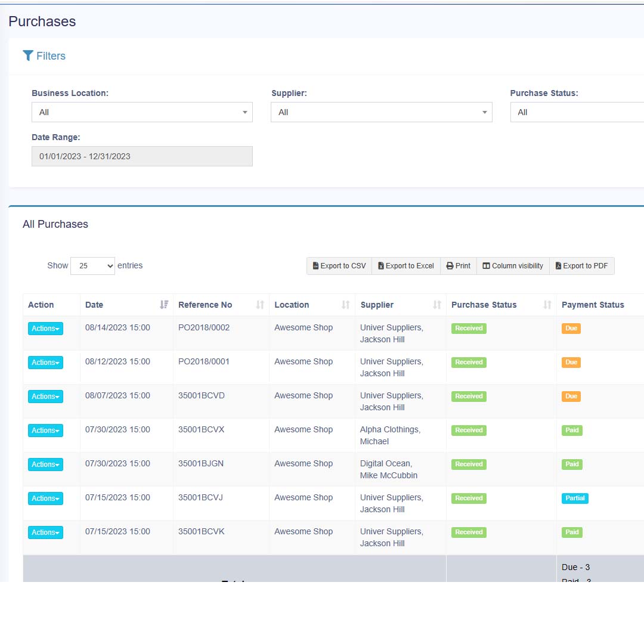Sort by Location column icon
Screen dimensions: 644x644
[346, 305]
